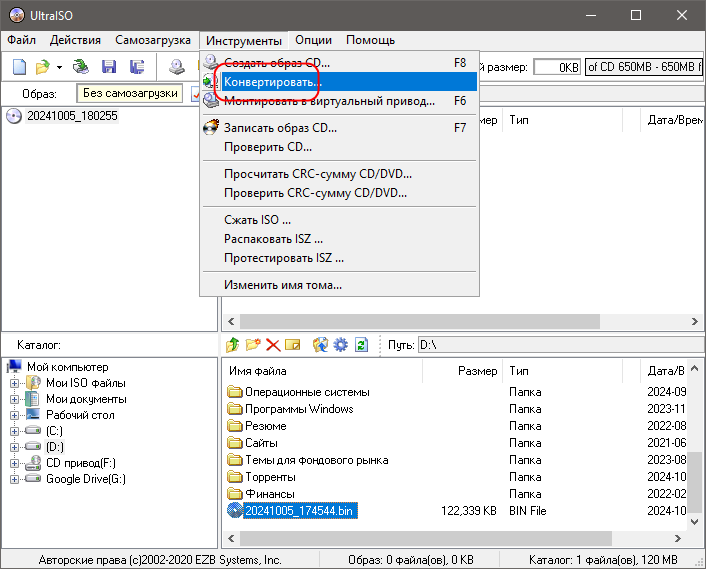
Task: Click the Open CD/DVD disc icon
Action: tap(81, 67)
